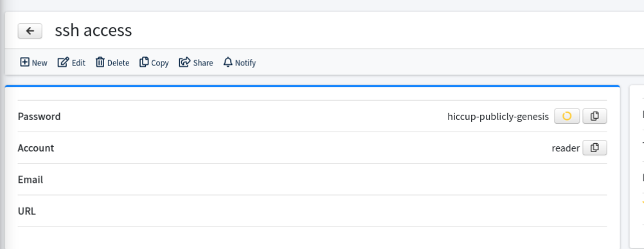Screen dimensions: 644x249
Task: Click the account value reader
Action: click(566, 148)
